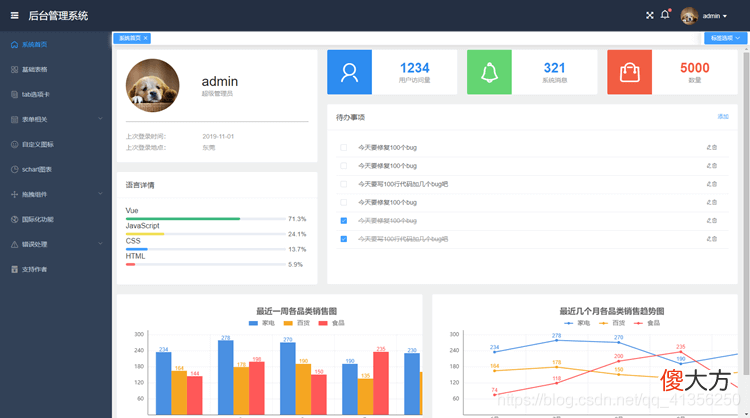Image resolution: width=750 pixels, height=418 pixels.
Task: Click the completed 今天要修复100个bug strikethrough text
Action: 387,220
